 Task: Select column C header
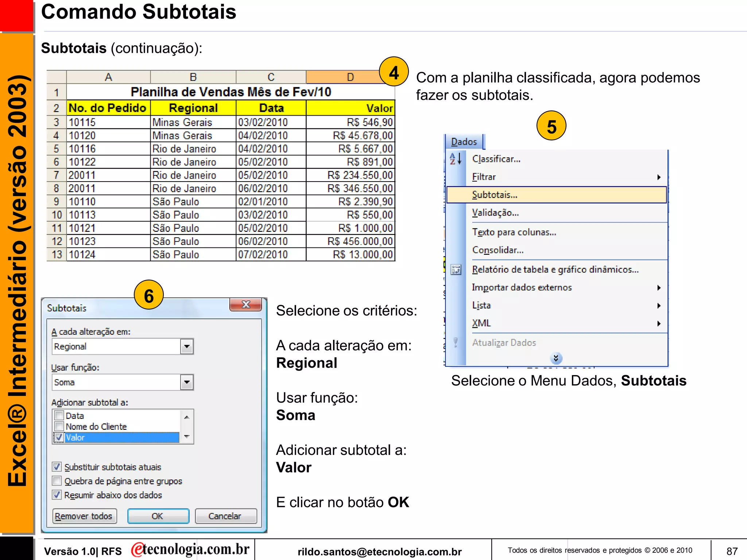pos(271,77)
